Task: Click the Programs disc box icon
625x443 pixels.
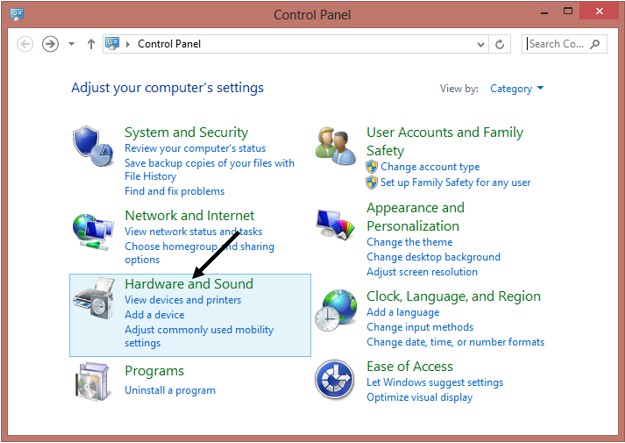Action: pos(94,381)
